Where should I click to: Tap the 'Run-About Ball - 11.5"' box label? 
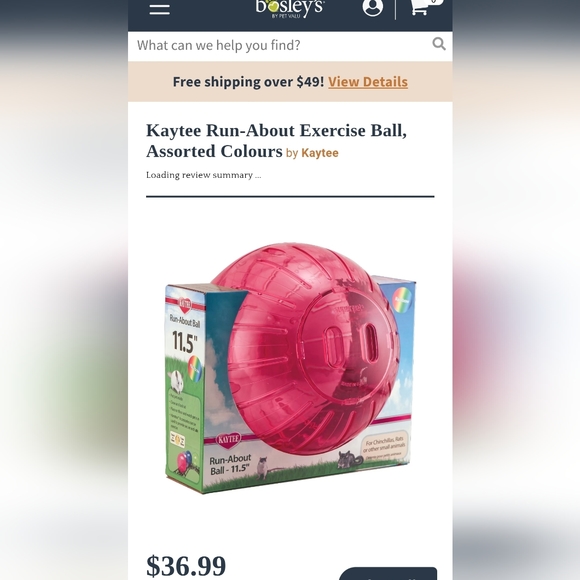pyautogui.click(x=230, y=464)
